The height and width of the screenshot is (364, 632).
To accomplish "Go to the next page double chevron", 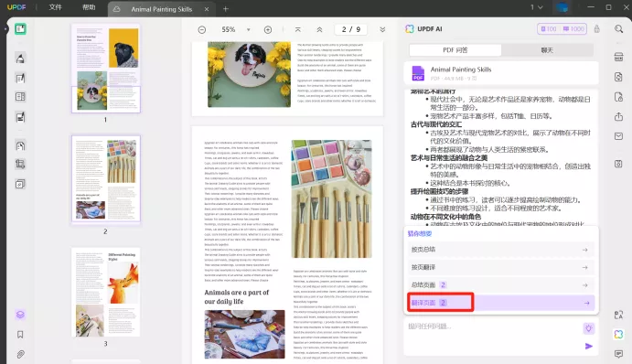I will point(382,29).
